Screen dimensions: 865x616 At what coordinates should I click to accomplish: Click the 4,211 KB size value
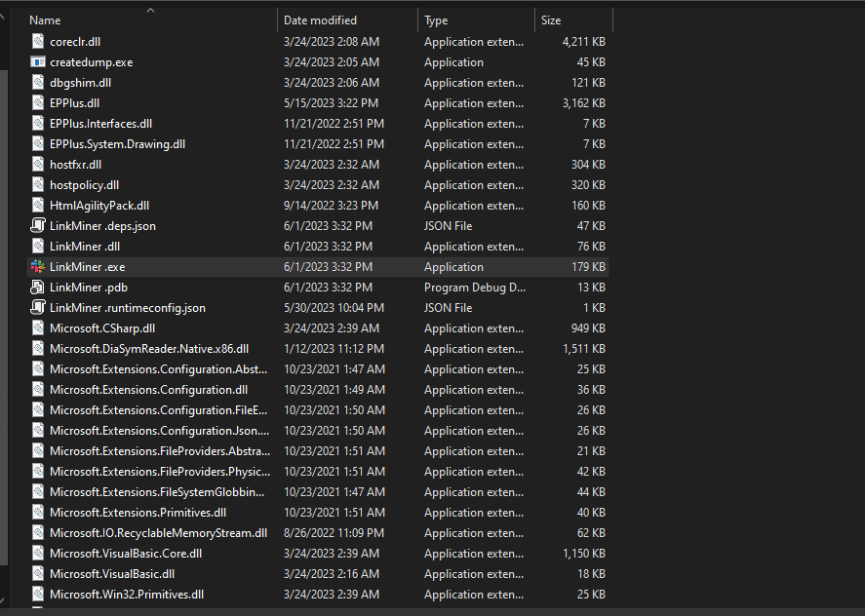click(x=583, y=41)
